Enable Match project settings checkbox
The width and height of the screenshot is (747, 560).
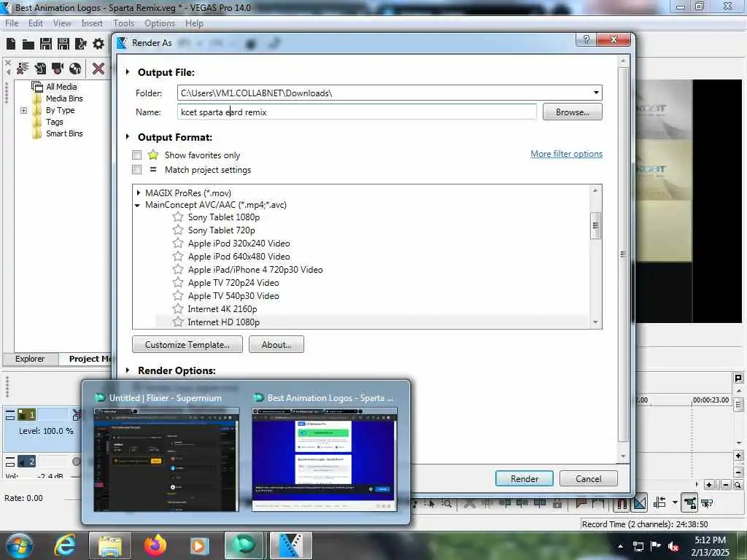136,169
